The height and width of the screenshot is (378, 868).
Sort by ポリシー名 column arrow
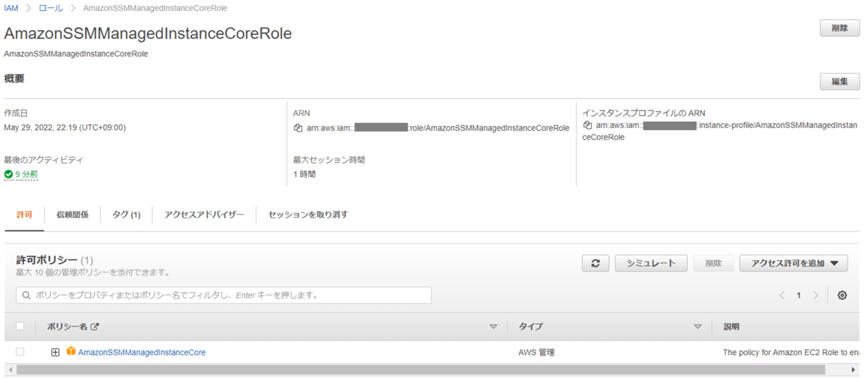pyautogui.click(x=493, y=327)
